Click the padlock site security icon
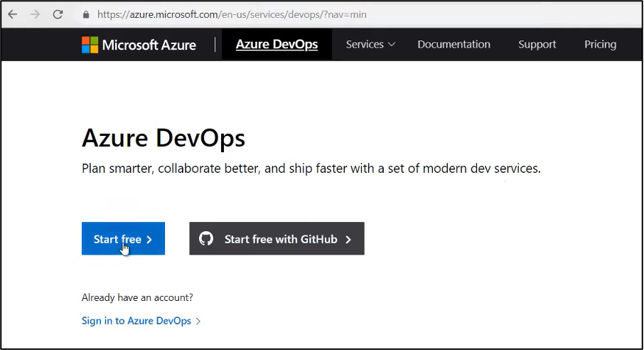Image resolution: width=644 pixels, height=350 pixels. [x=86, y=15]
